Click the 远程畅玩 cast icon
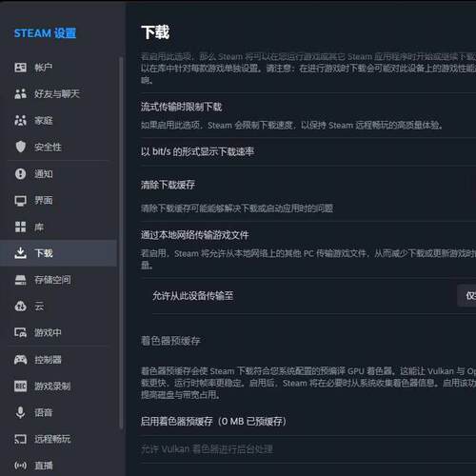This screenshot has height=476, width=476. tap(20, 439)
